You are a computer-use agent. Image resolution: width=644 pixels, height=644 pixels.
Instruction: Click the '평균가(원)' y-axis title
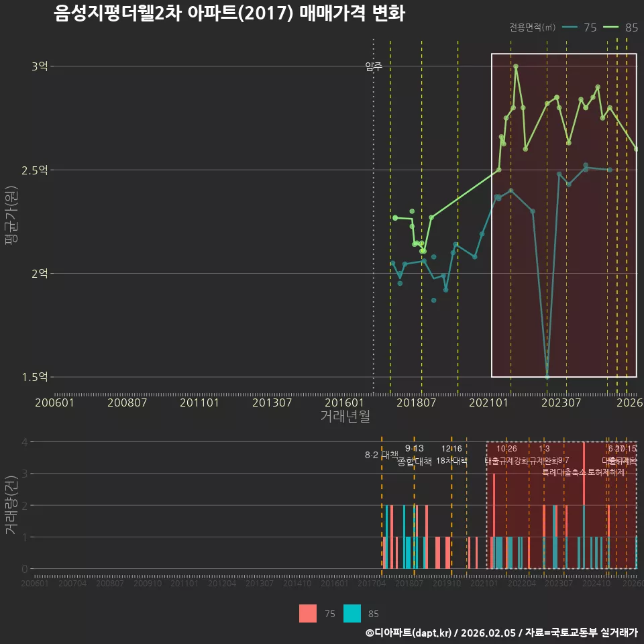(x=11, y=215)
